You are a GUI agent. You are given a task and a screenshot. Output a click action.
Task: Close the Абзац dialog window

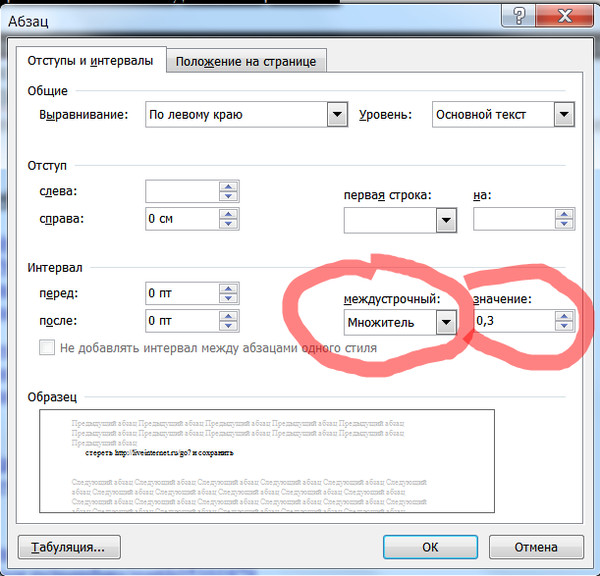click(x=565, y=15)
